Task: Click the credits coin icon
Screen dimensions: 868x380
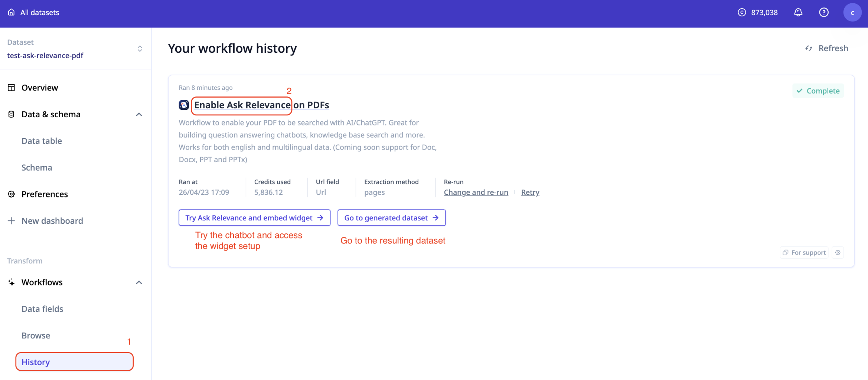Action: [741, 12]
